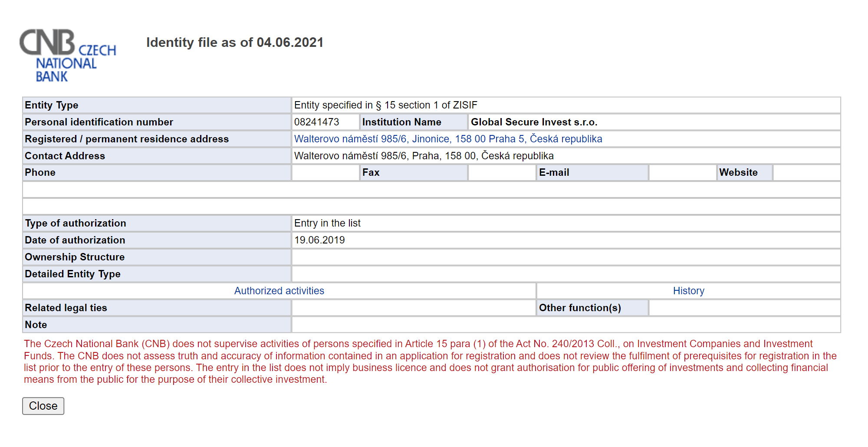Click the 'Entity Type' label
The image size is (868, 447).
[51, 105]
